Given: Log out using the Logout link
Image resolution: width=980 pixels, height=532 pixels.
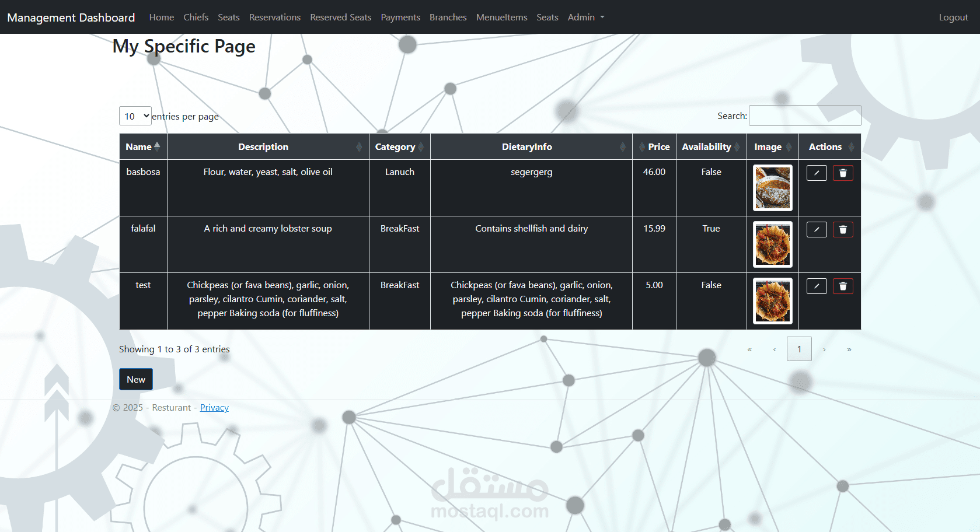Looking at the screenshot, I should (x=954, y=17).
